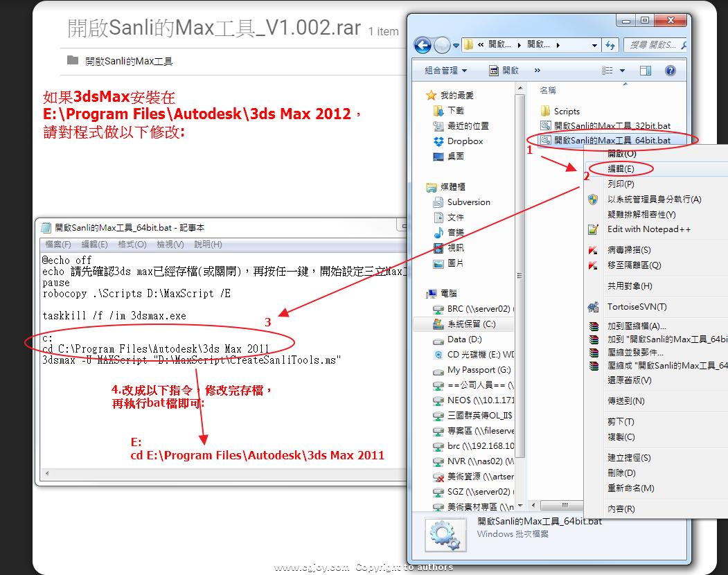This screenshot has height=575, width=728.
Task: Open the 組合管理 dropdown menu
Action: click(x=445, y=71)
